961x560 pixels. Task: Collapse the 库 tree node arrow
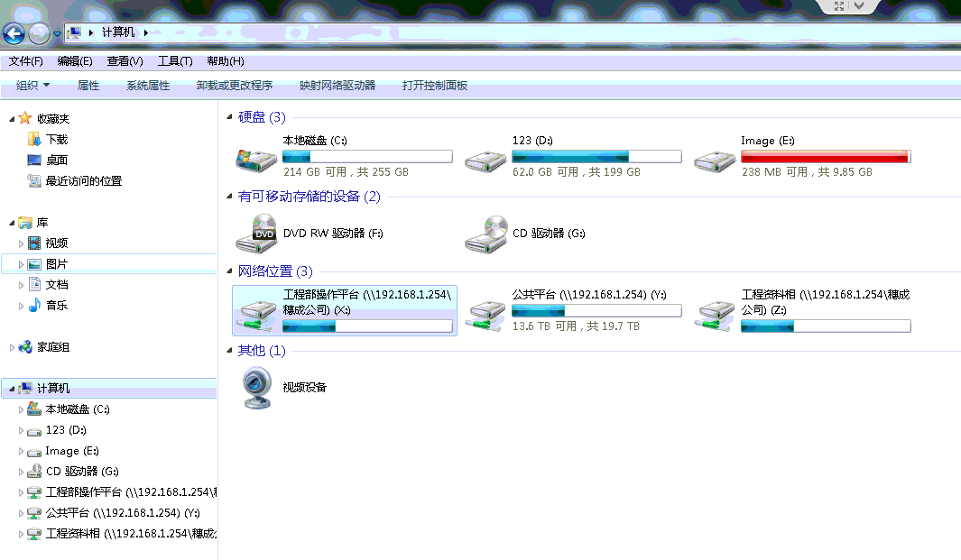(12, 223)
